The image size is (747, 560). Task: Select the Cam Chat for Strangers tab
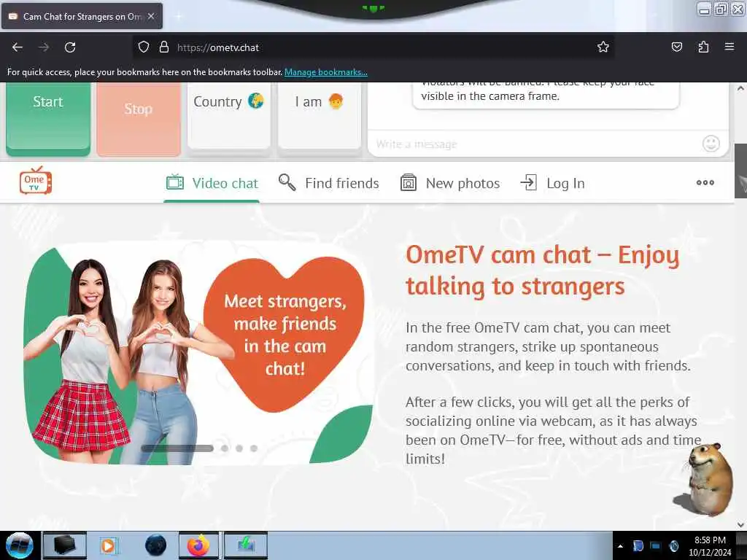[82, 16]
